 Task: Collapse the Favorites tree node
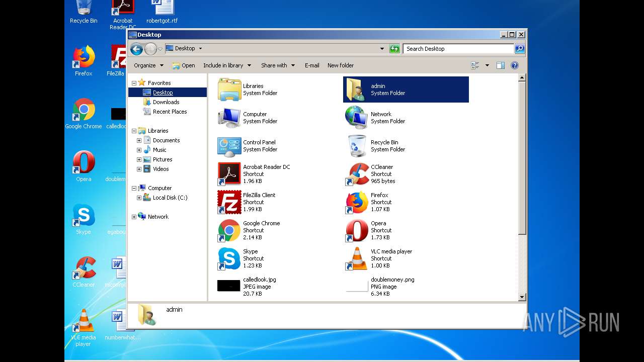(134, 83)
